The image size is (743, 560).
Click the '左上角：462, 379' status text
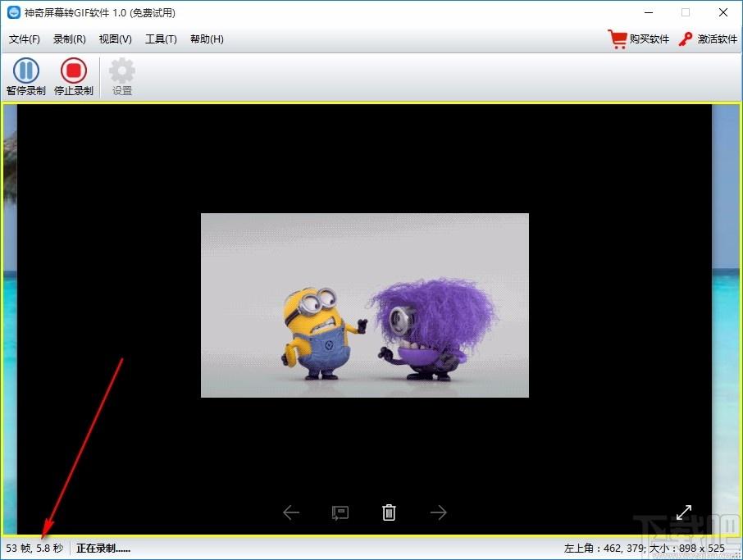(604, 549)
